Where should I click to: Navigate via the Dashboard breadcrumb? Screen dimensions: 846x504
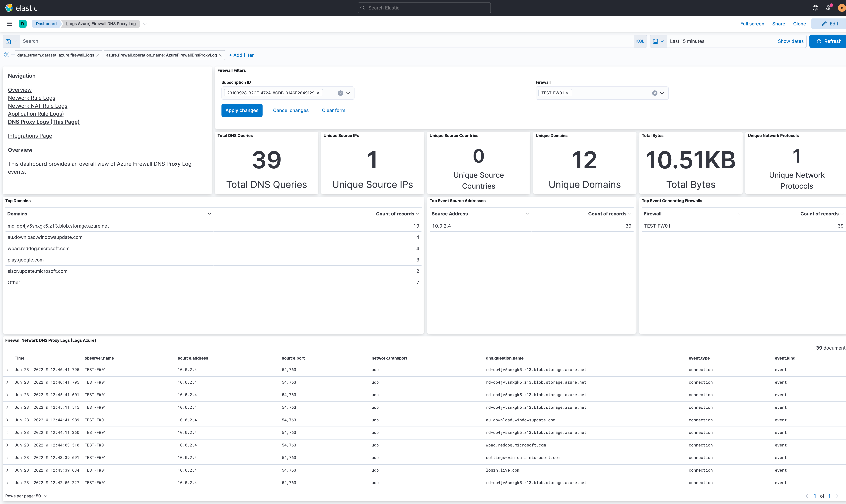tap(46, 23)
